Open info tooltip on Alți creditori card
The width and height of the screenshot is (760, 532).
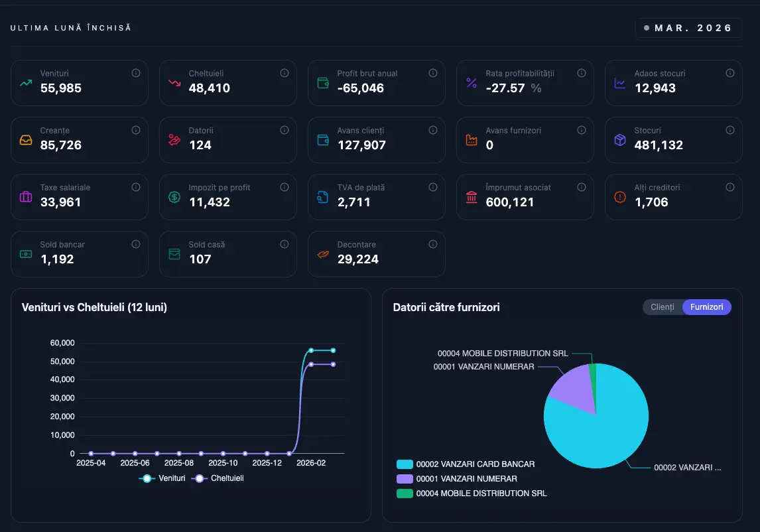point(730,187)
